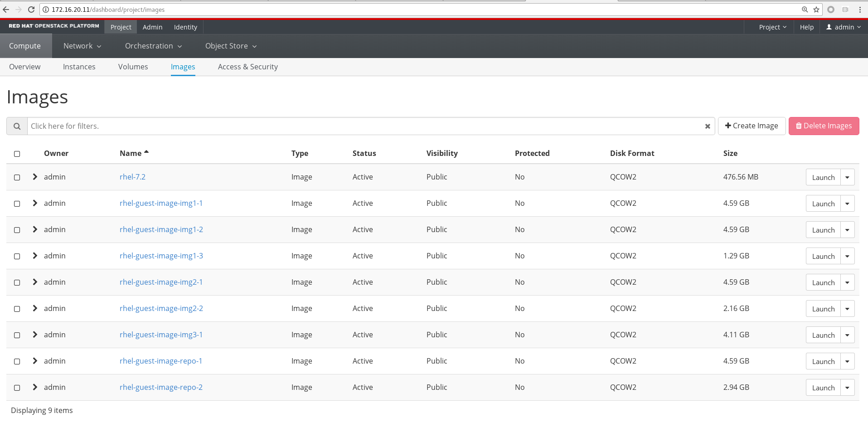
Task: Reload the page with the refresh icon
Action: click(x=31, y=10)
